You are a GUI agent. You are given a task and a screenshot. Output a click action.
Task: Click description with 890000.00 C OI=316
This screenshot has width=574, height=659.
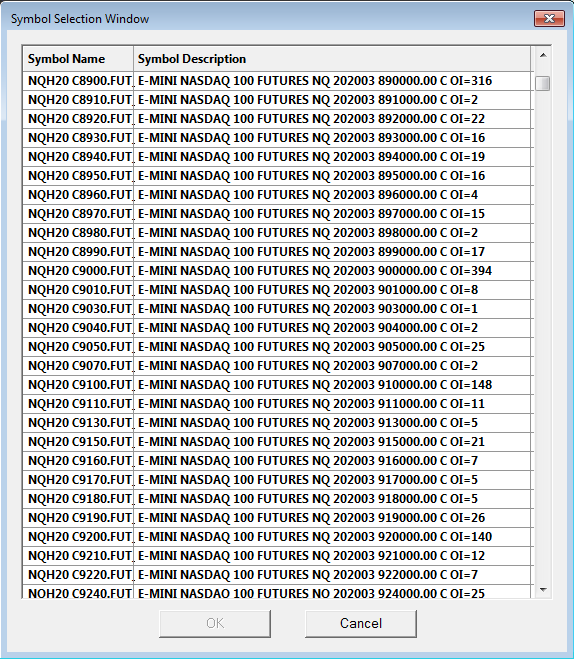332,81
